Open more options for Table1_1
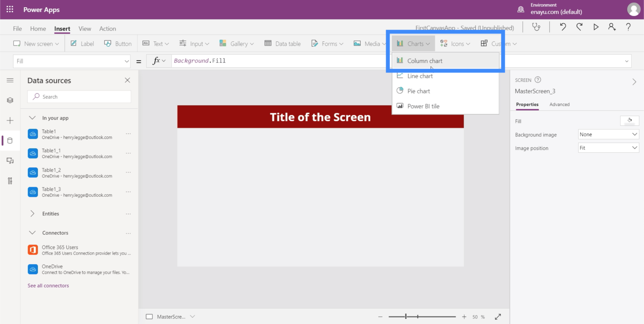The width and height of the screenshot is (644, 324). (128, 153)
